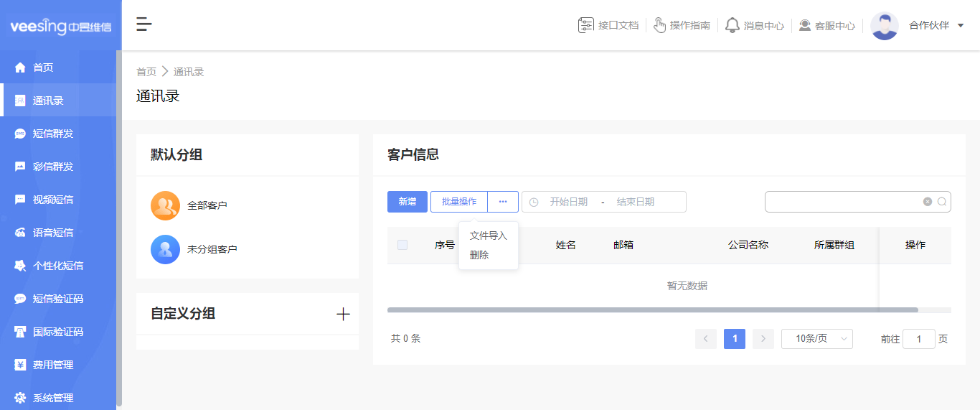Viewport: 980px width, 410px height.
Task: Click the 结束日期 date field
Action: (636, 202)
